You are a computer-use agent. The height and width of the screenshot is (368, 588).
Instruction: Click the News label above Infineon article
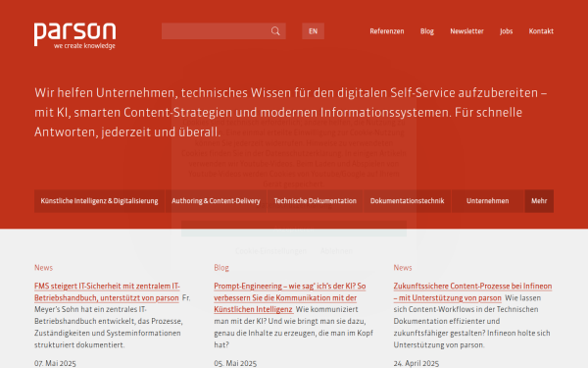403,268
